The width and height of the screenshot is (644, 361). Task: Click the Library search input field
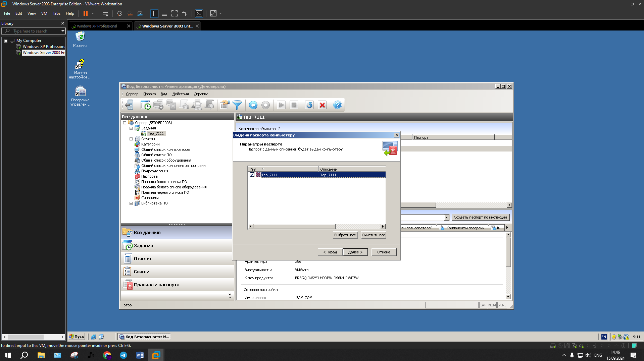[36, 31]
